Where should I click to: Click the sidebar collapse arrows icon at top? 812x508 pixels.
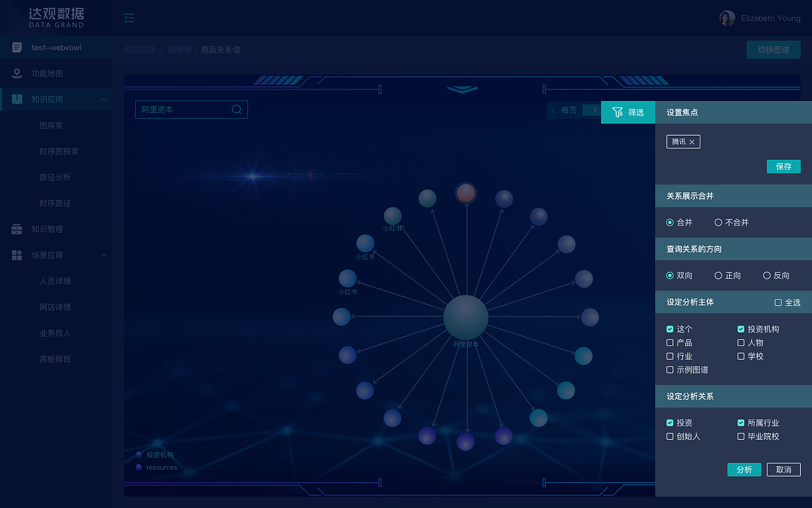click(129, 18)
